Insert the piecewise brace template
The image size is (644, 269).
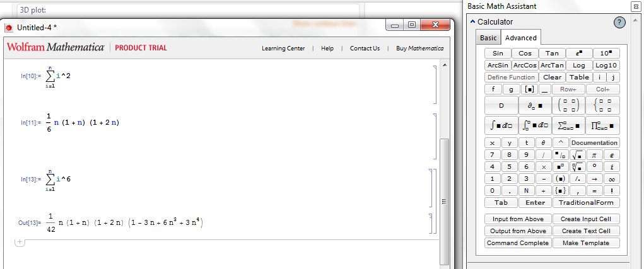point(602,105)
